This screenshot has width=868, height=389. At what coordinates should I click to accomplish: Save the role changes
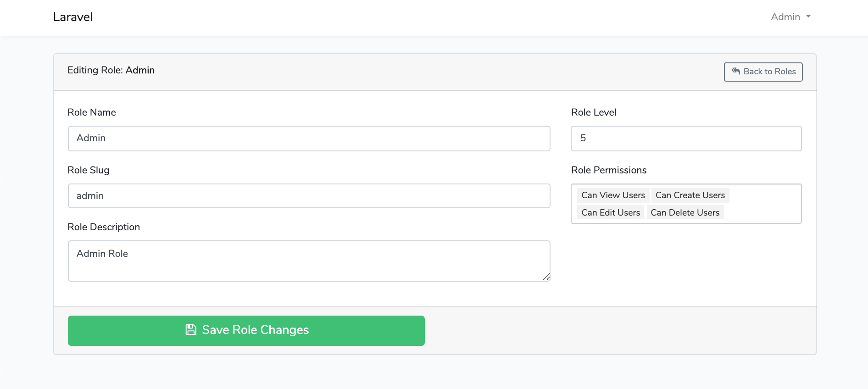246,330
